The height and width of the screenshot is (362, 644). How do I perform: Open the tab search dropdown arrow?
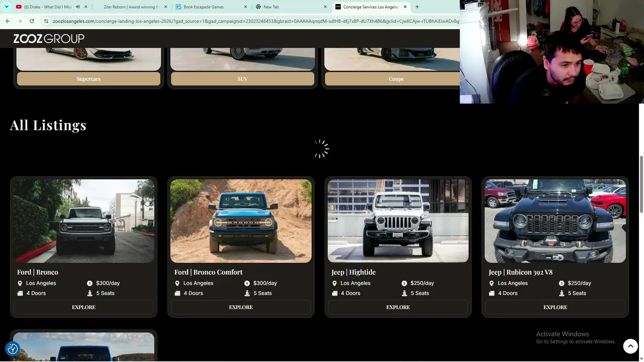pyautogui.click(x=7, y=7)
